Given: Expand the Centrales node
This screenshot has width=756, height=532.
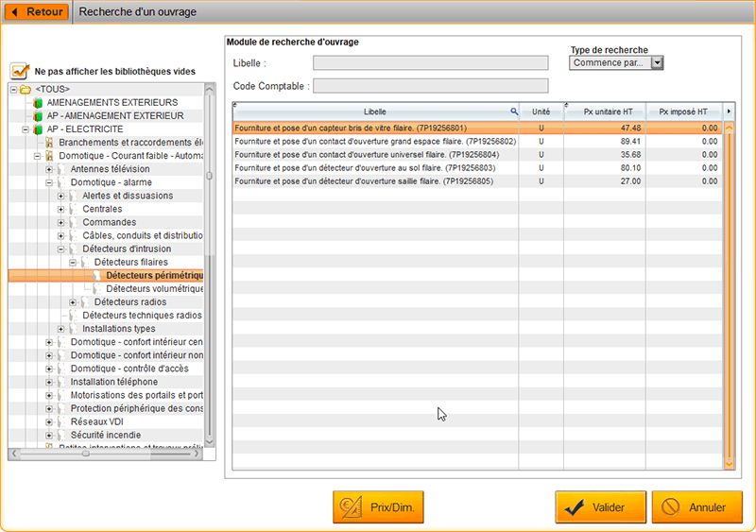Looking at the screenshot, I should (x=60, y=210).
